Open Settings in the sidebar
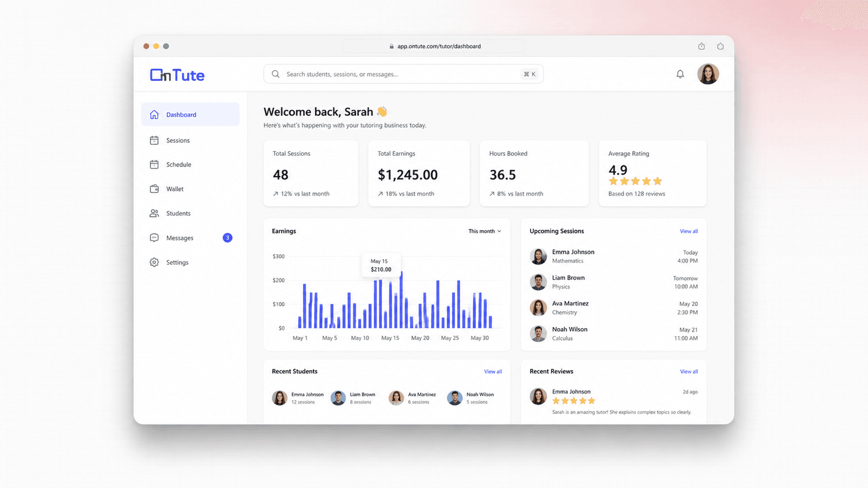Viewport: 868px width, 488px height. tap(190, 262)
